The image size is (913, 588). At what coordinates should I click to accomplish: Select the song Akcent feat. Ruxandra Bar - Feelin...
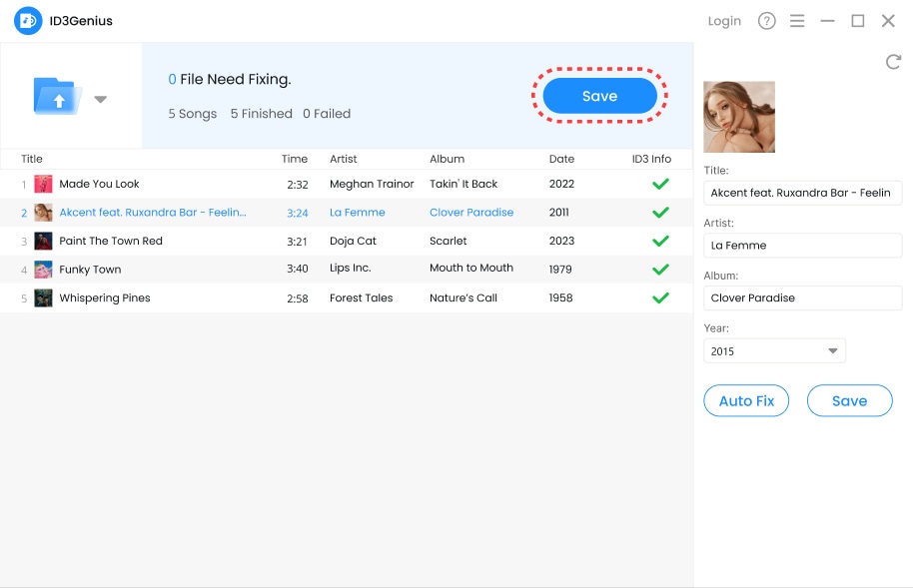[x=153, y=213]
